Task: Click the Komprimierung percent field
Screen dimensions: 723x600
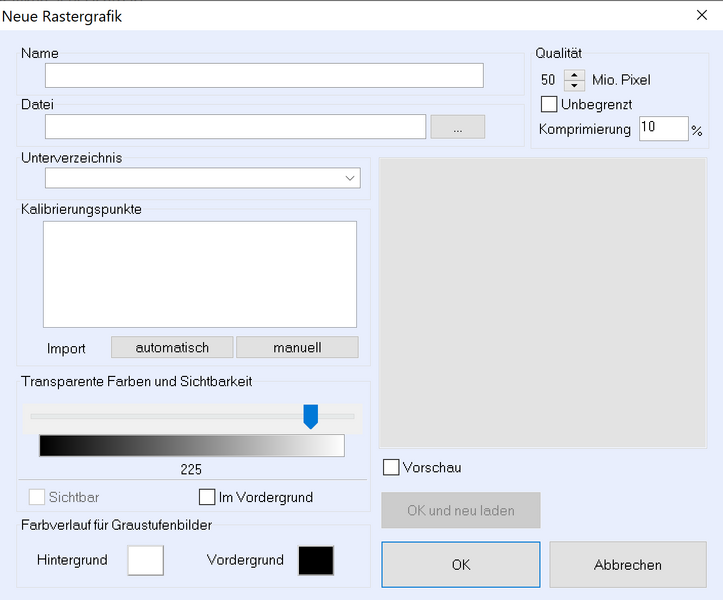Action: (664, 129)
